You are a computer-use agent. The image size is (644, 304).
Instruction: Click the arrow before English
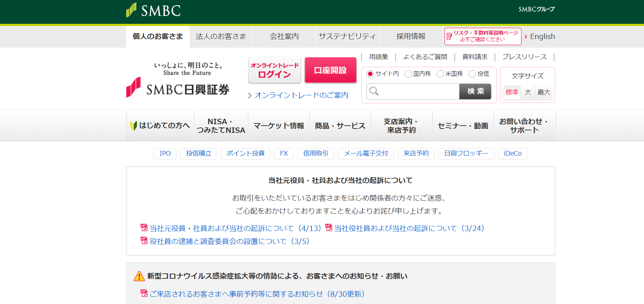526,37
